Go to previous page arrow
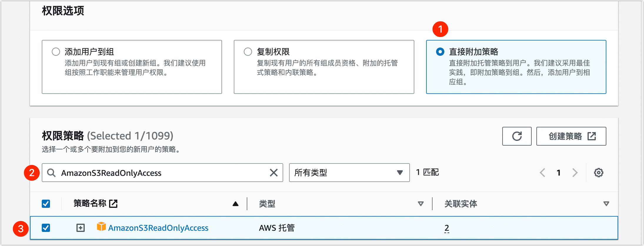Image resolution: width=644 pixels, height=246 pixels. [543, 173]
